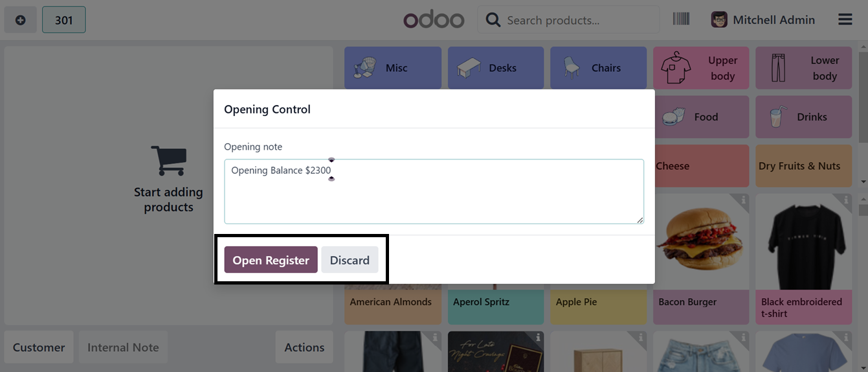Discard the Opening Control dialog
The height and width of the screenshot is (372, 868).
pyautogui.click(x=350, y=260)
